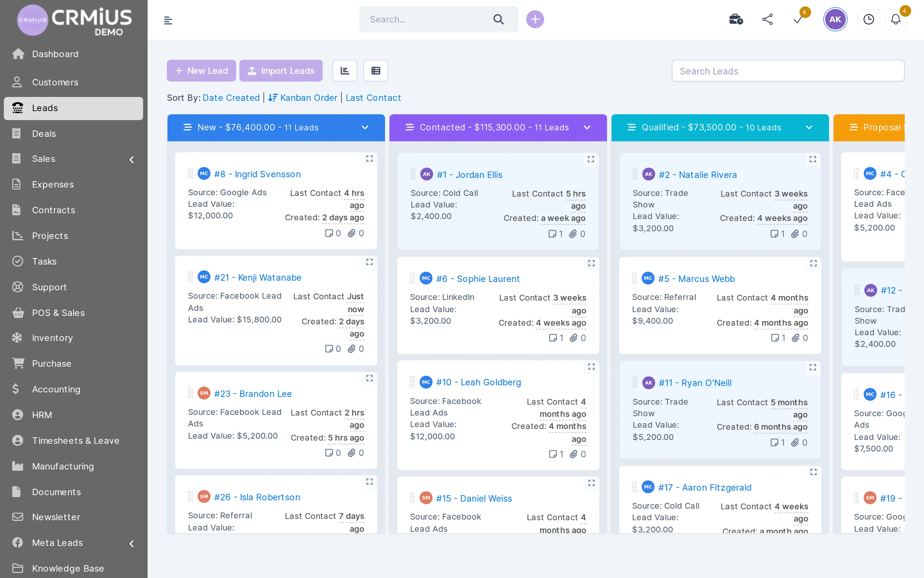The width and height of the screenshot is (924, 578).
Task: Open the tasks checkmark icon with badge
Action: click(x=798, y=19)
